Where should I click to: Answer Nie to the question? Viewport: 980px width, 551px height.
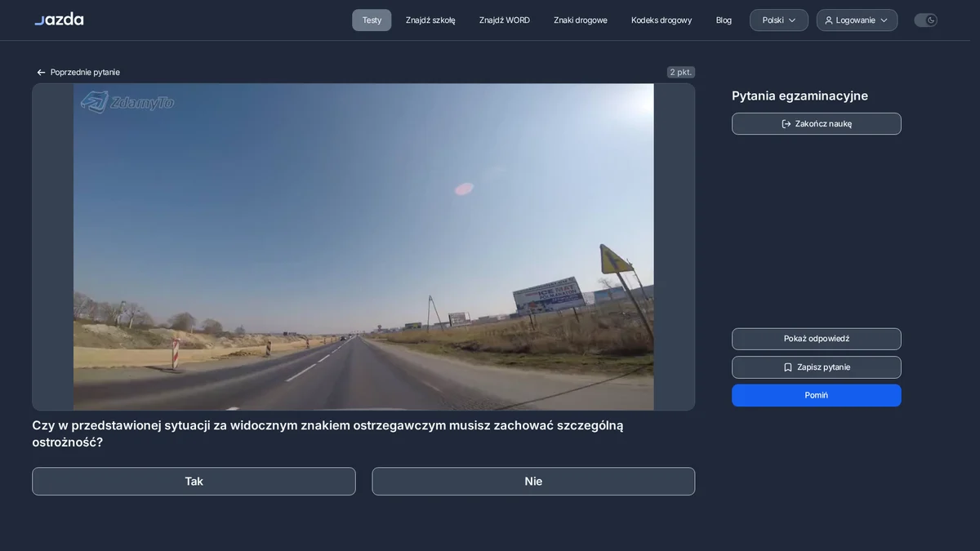tap(533, 482)
